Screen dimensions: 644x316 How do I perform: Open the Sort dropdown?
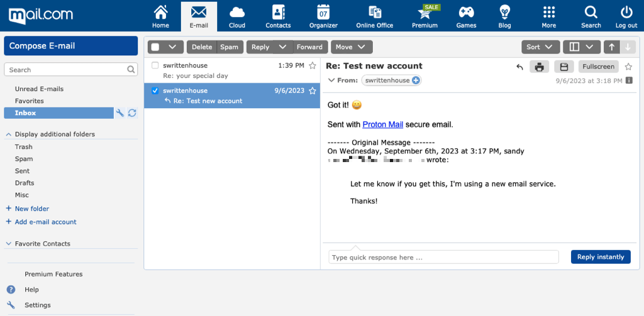[540, 47]
